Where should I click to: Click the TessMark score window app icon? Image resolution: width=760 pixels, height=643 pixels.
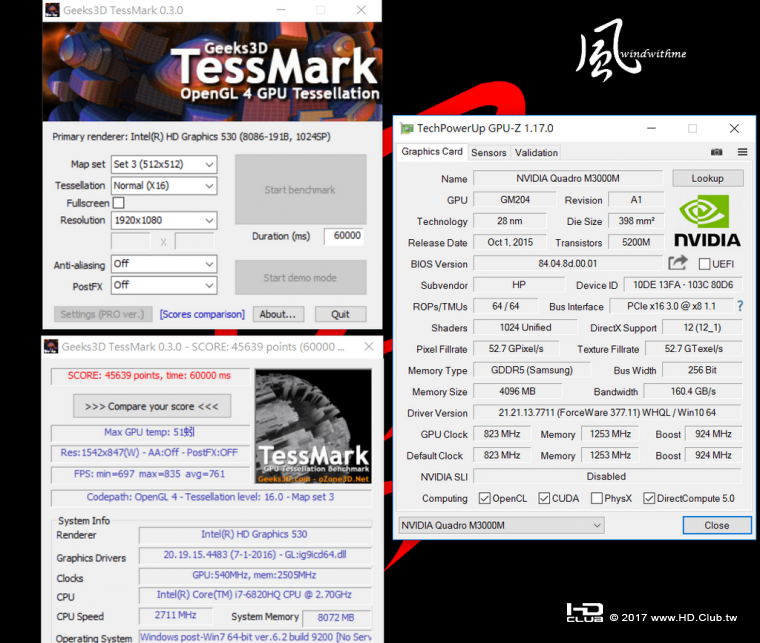click(51, 346)
